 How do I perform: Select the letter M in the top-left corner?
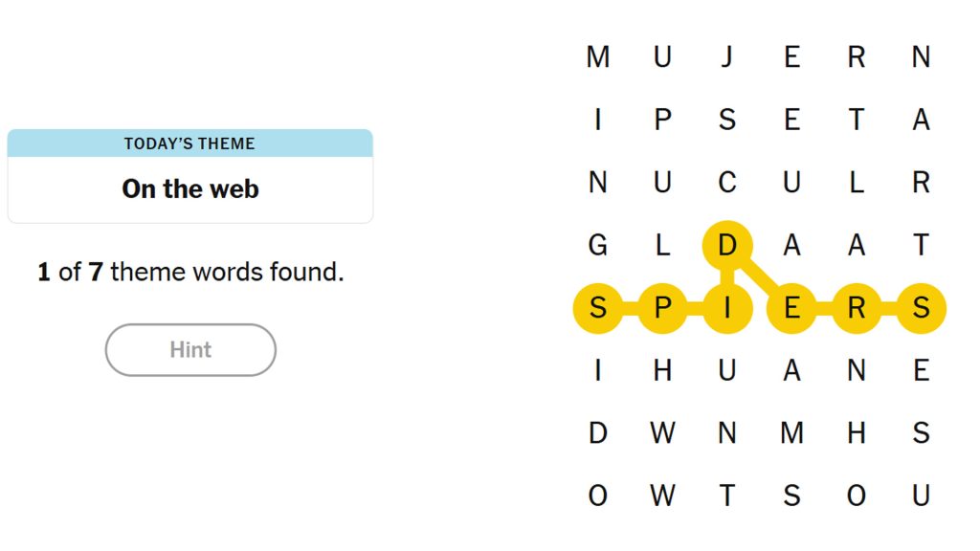coord(598,57)
